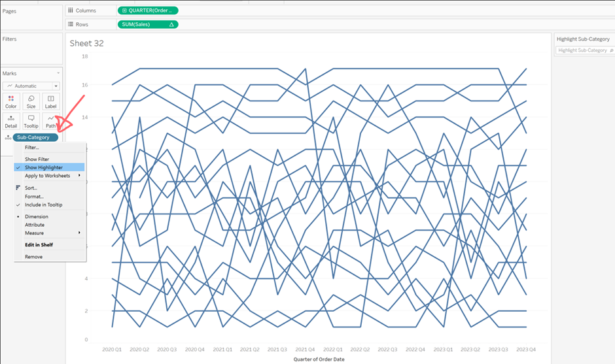This screenshot has height=364, width=615.
Task: Click the 2022 Q2 axis label
Action: [360, 349]
